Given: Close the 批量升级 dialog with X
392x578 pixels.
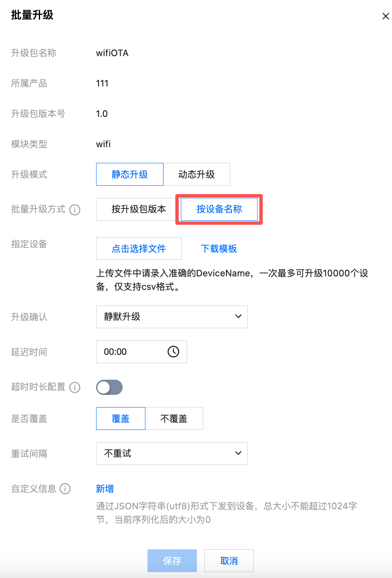Looking at the screenshot, I should pos(385,16).
